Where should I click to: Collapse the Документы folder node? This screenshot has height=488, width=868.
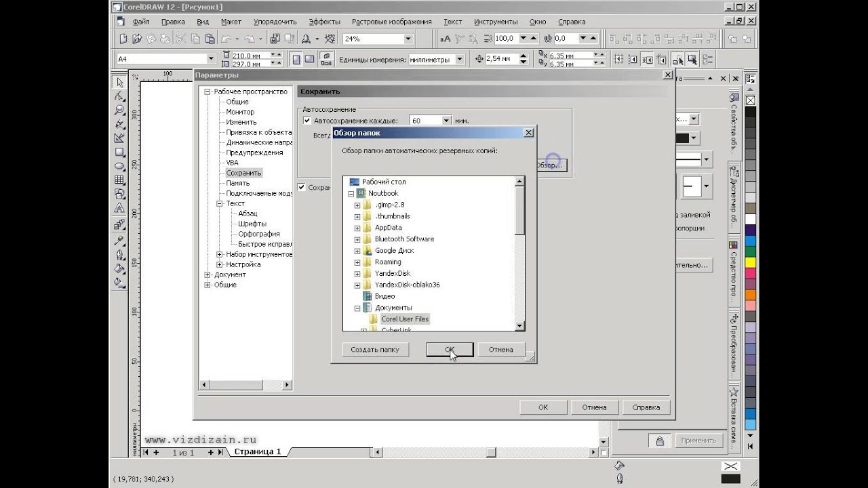(x=357, y=308)
